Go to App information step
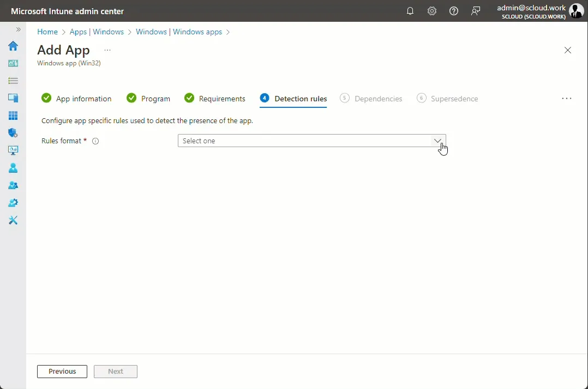Image resolution: width=588 pixels, height=389 pixels. pos(76,99)
